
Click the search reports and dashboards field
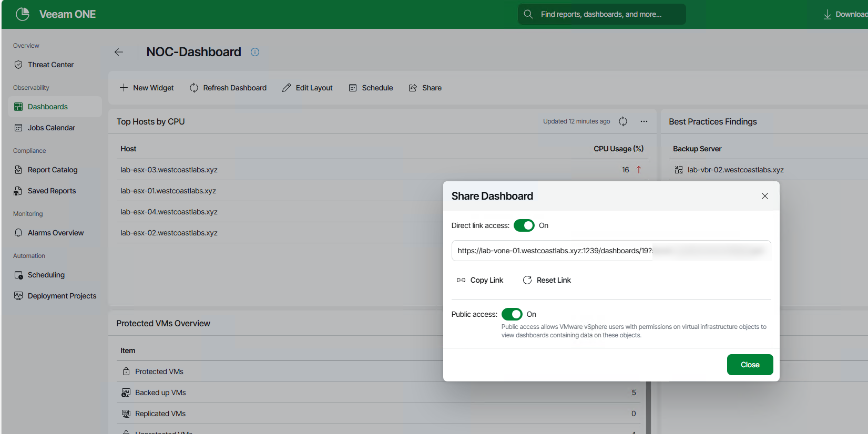[x=601, y=14]
